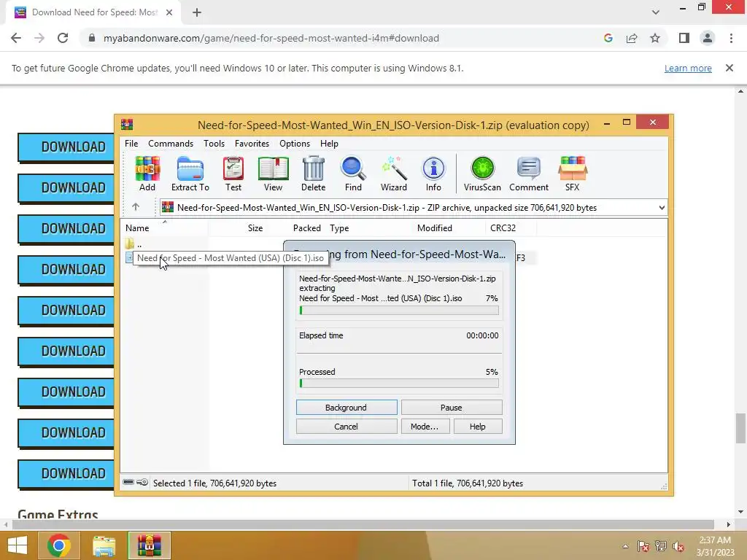The width and height of the screenshot is (747, 560).
Task: Go up one level with the arrow icon
Action: [135, 206]
